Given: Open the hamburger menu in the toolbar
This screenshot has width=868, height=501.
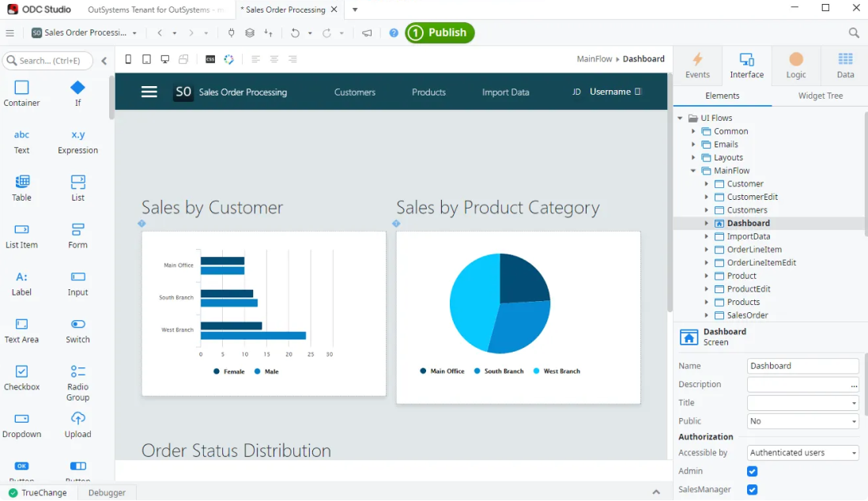Looking at the screenshot, I should click(9, 33).
